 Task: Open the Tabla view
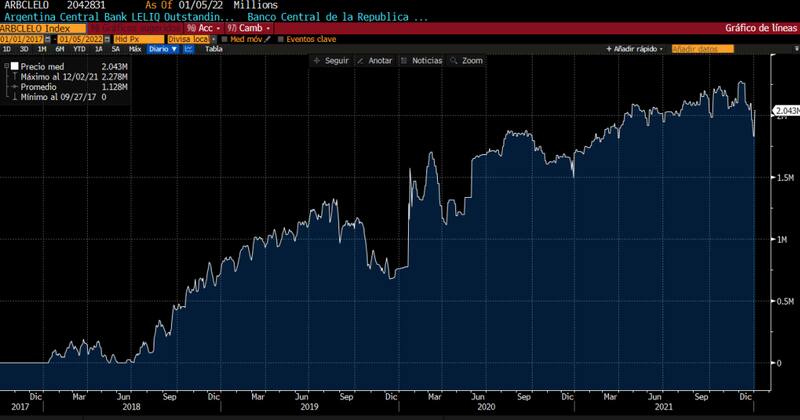pyautogui.click(x=214, y=48)
